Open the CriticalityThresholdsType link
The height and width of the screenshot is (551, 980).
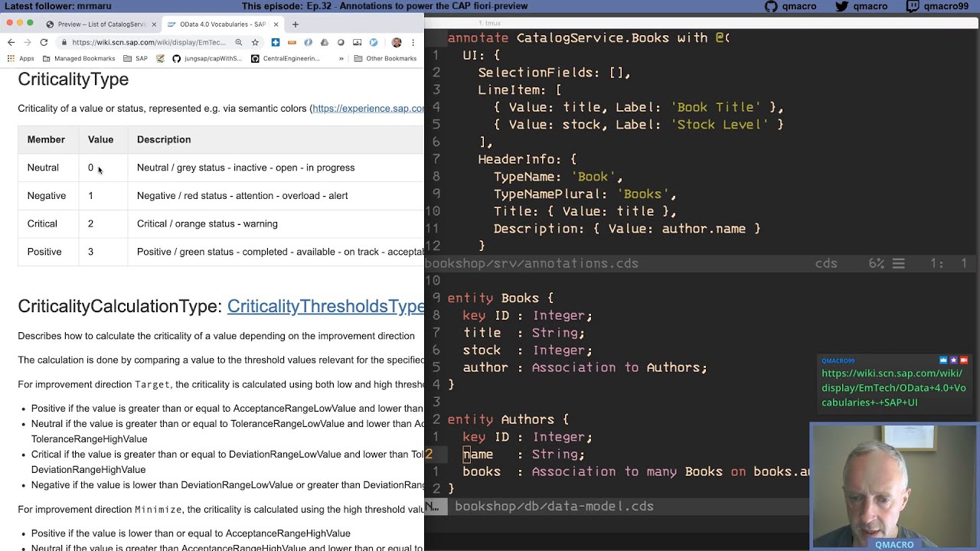[x=325, y=306]
